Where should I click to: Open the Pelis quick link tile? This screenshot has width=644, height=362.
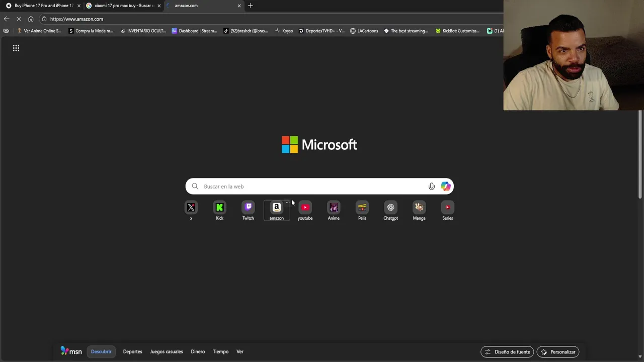click(362, 211)
